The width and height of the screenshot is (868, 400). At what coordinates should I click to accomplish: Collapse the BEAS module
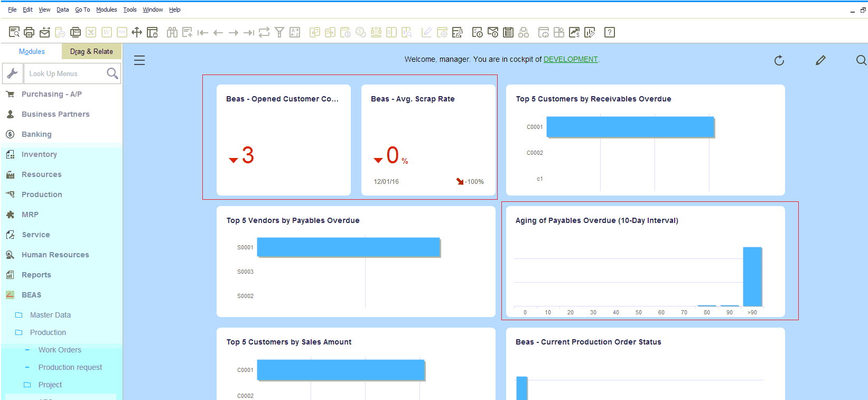31,295
